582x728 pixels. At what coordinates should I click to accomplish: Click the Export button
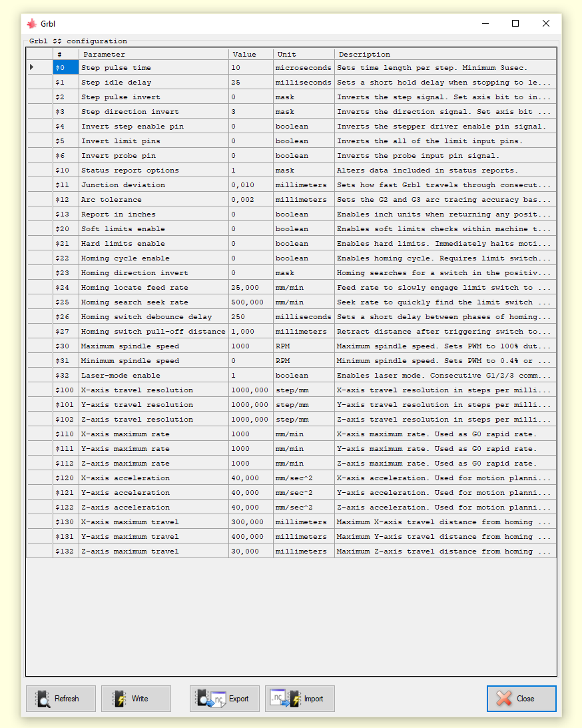[x=224, y=699]
